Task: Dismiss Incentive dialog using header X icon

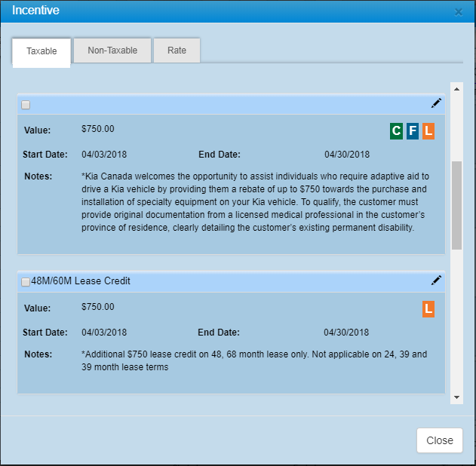Action: pos(459,12)
